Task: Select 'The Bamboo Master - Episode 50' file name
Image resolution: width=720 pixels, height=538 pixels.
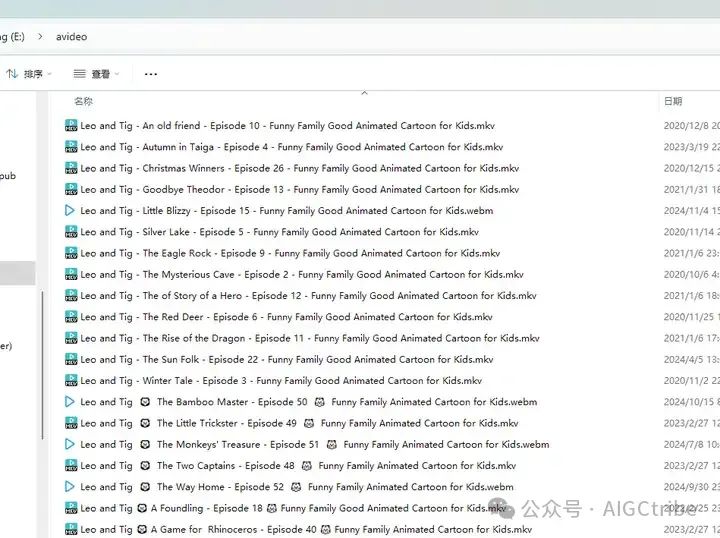Action: click(309, 402)
